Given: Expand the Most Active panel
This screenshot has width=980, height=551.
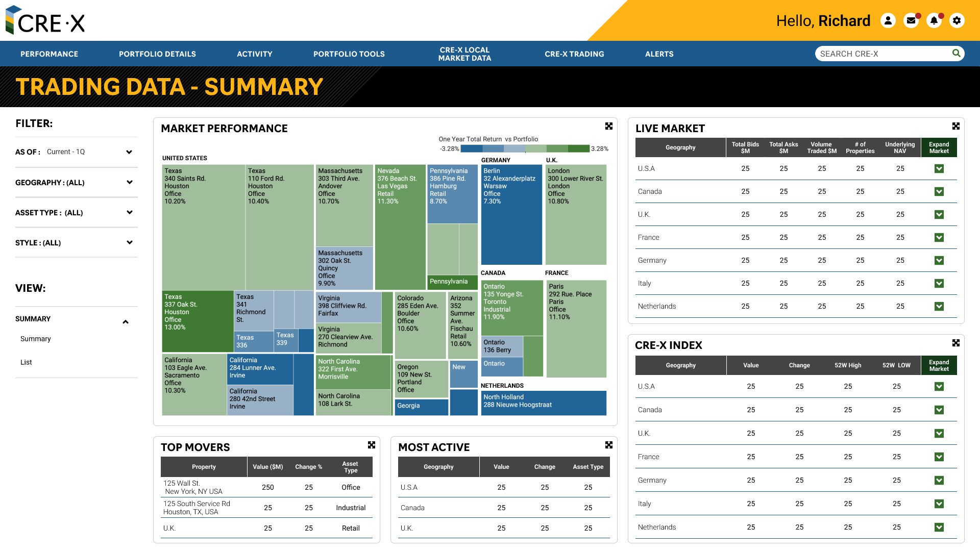Looking at the screenshot, I should pos(609,445).
